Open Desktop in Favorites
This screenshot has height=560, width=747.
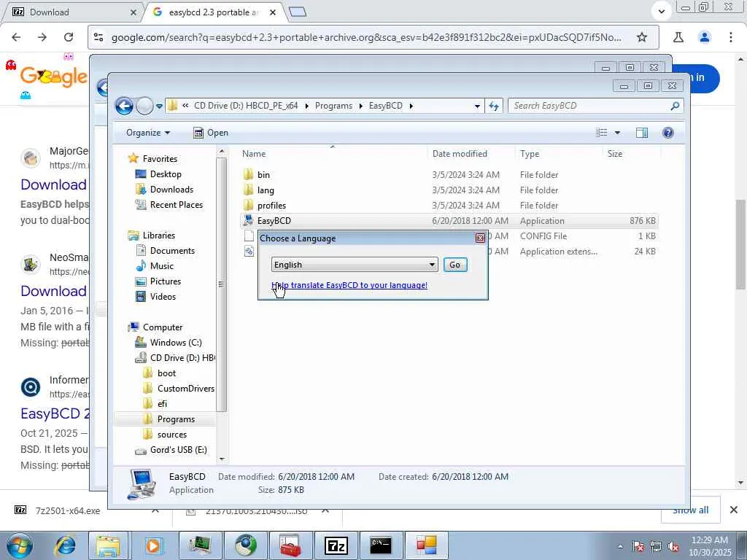[x=166, y=174]
